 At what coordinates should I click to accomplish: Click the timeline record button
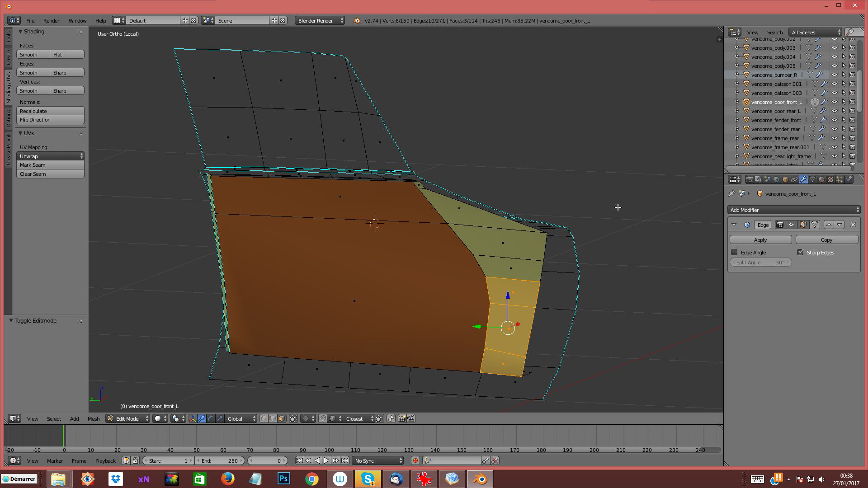(415, 460)
